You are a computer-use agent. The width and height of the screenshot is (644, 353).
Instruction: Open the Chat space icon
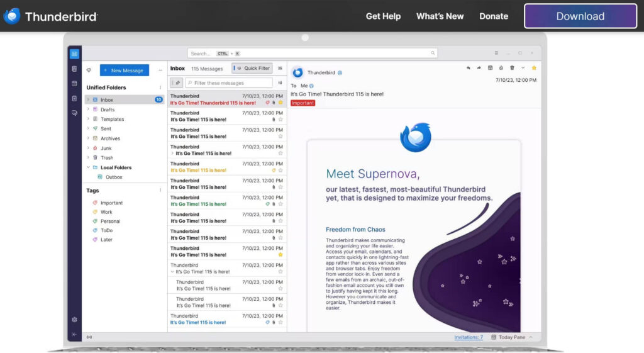[74, 113]
